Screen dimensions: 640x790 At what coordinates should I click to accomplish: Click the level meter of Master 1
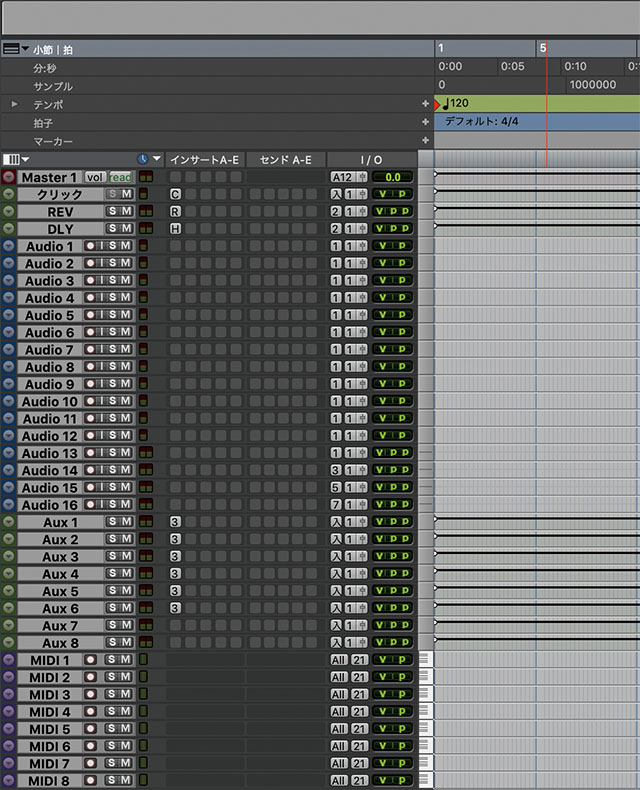(146, 177)
